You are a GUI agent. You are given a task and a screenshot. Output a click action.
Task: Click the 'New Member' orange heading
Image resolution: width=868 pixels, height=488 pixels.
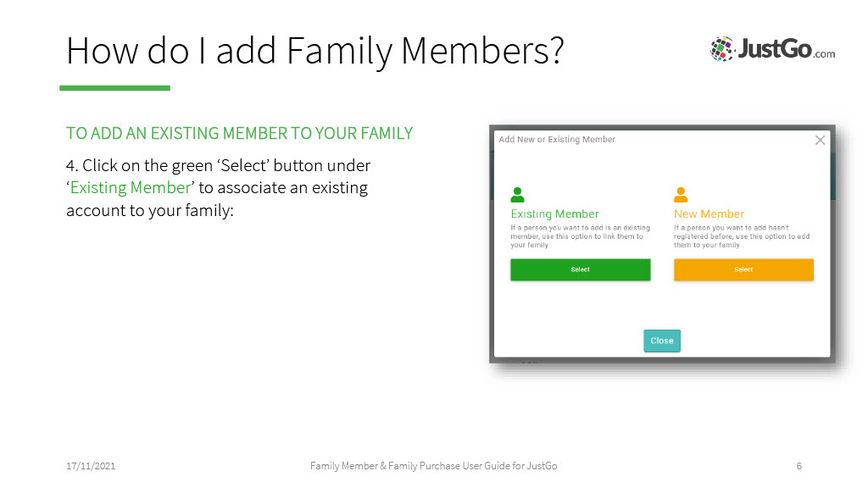pos(709,214)
